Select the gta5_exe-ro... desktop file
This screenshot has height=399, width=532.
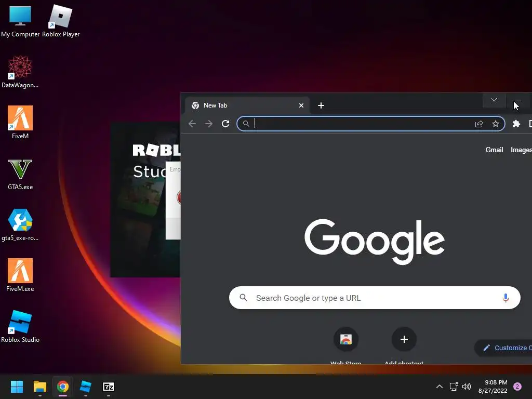click(20, 224)
